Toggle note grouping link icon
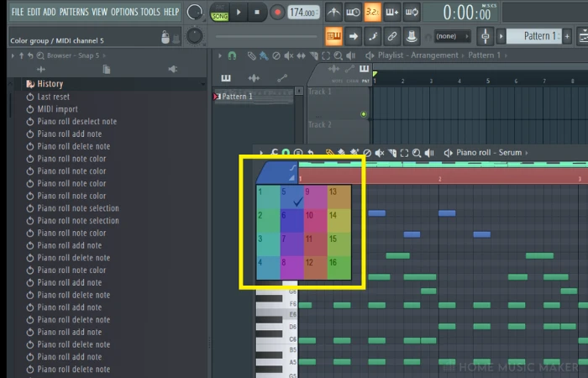This screenshot has height=378, width=588. click(392, 36)
